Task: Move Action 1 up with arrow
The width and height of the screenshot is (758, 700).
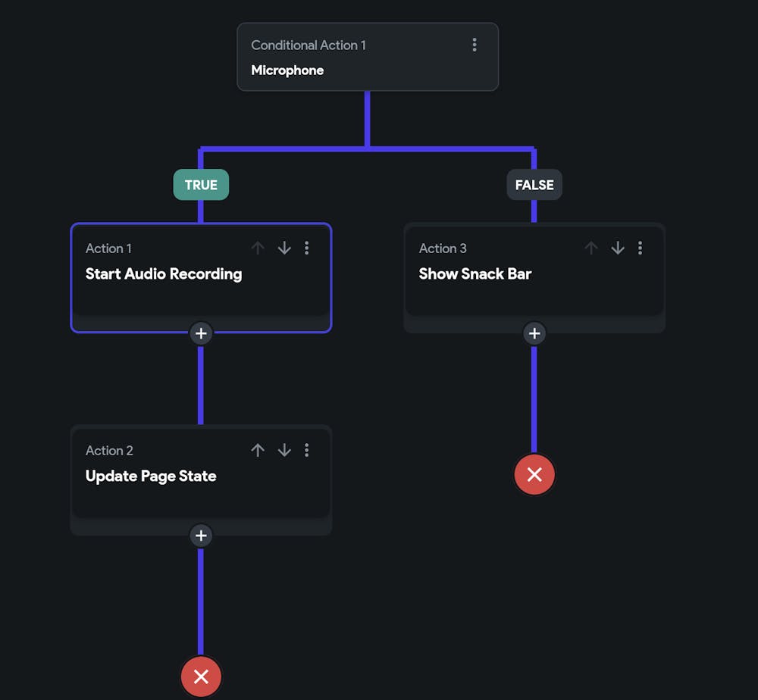Action: tap(258, 248)
